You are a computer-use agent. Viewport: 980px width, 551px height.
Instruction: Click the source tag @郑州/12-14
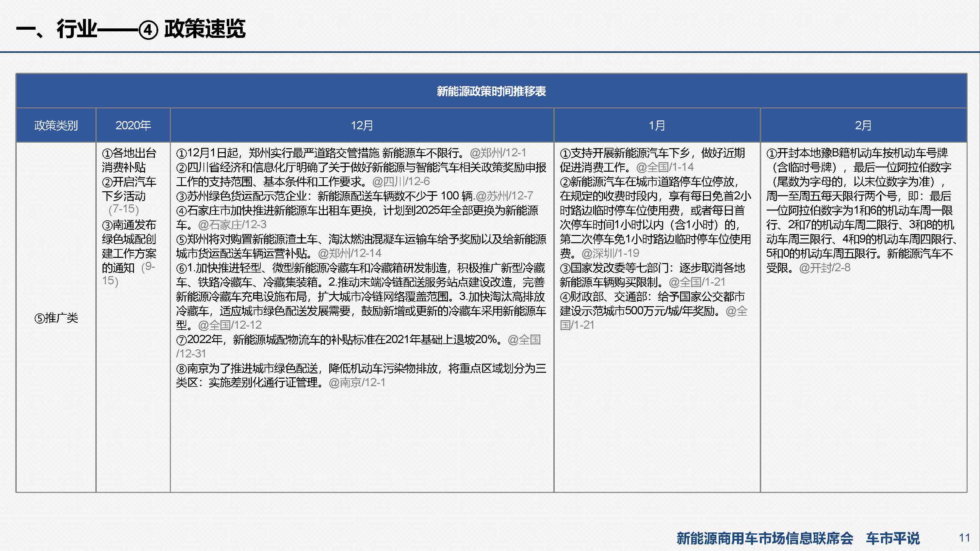pyautogui.click(x=350, y=254)
